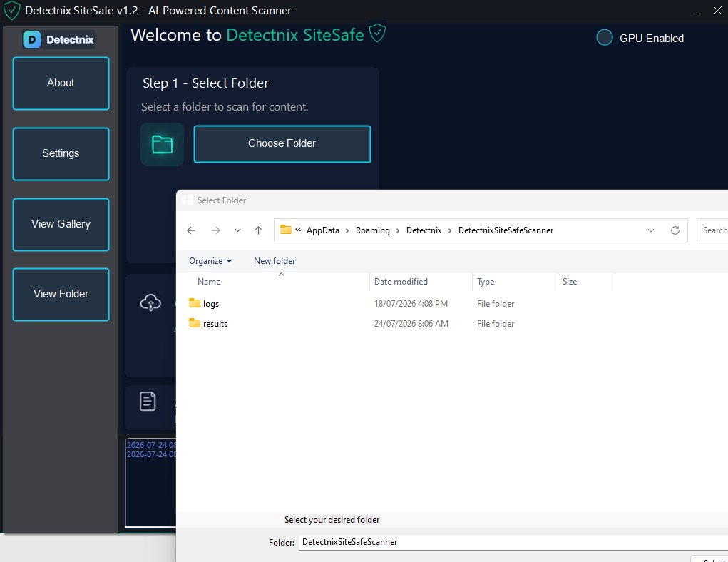728x562 pixels.
Task: Go up one folder level
Action: pyautogui.click(x=259, y=230)
